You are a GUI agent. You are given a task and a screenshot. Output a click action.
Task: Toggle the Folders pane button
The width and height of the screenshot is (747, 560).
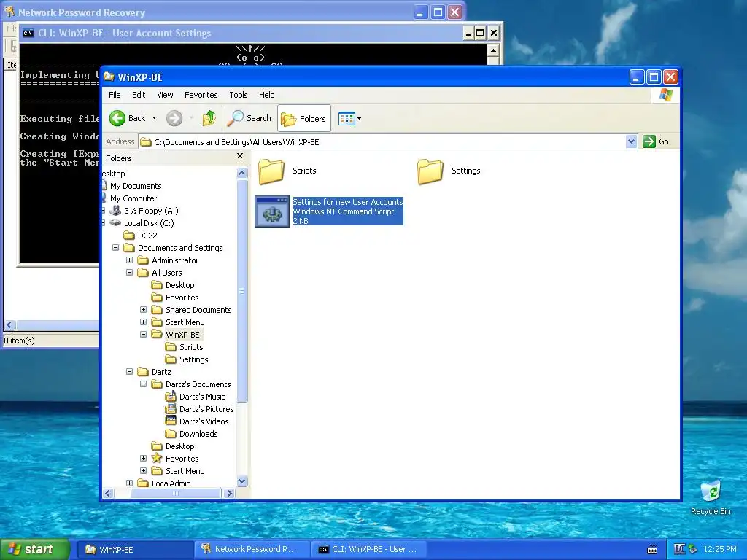[304, 119]
